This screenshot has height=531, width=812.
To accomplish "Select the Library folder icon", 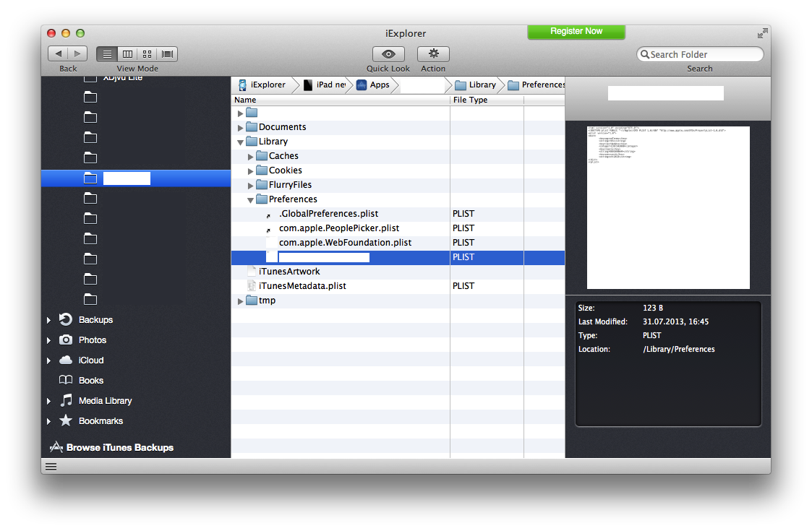I will point(252,142).
